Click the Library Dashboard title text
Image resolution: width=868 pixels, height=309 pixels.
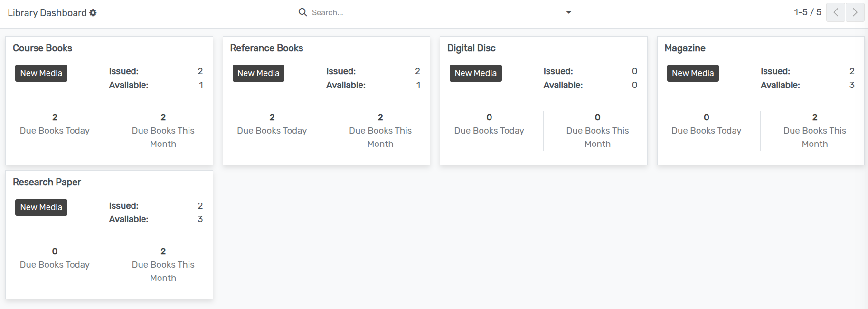(x=47, y=13)
